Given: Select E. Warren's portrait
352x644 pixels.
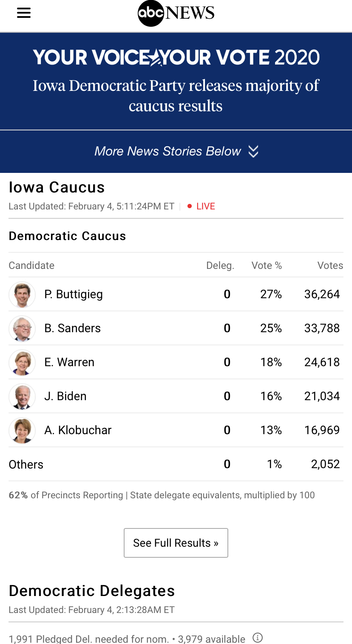Looking at the screenshot, I should tap(22, 362).
